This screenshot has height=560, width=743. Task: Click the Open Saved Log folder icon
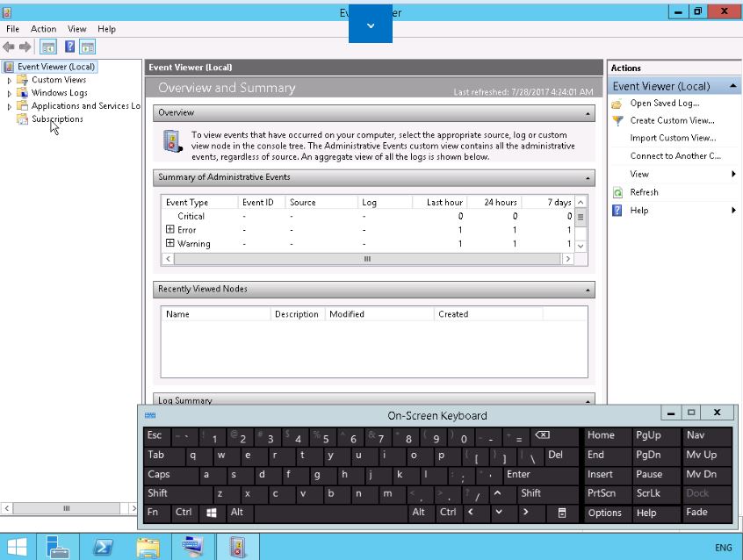[617, 104]
